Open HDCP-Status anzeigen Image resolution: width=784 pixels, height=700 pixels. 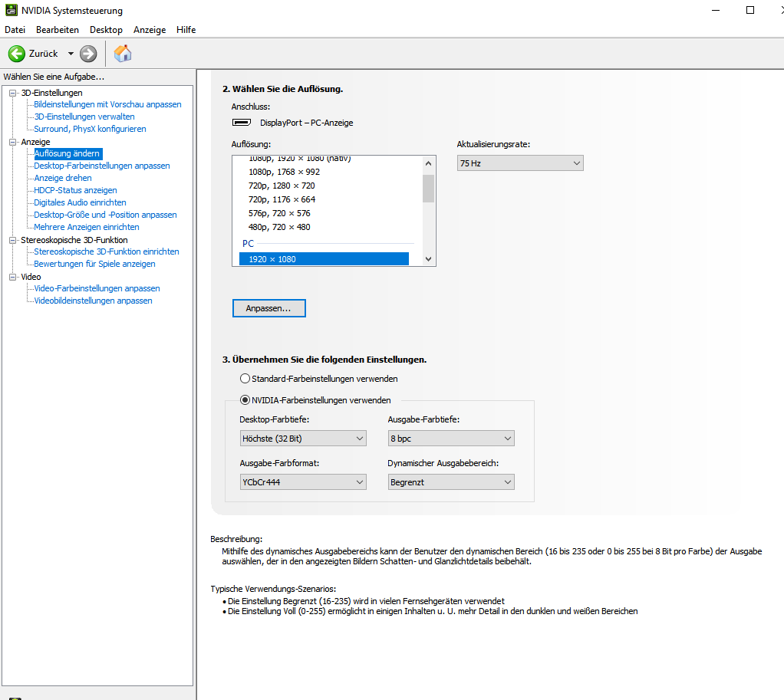coord(75,190)
